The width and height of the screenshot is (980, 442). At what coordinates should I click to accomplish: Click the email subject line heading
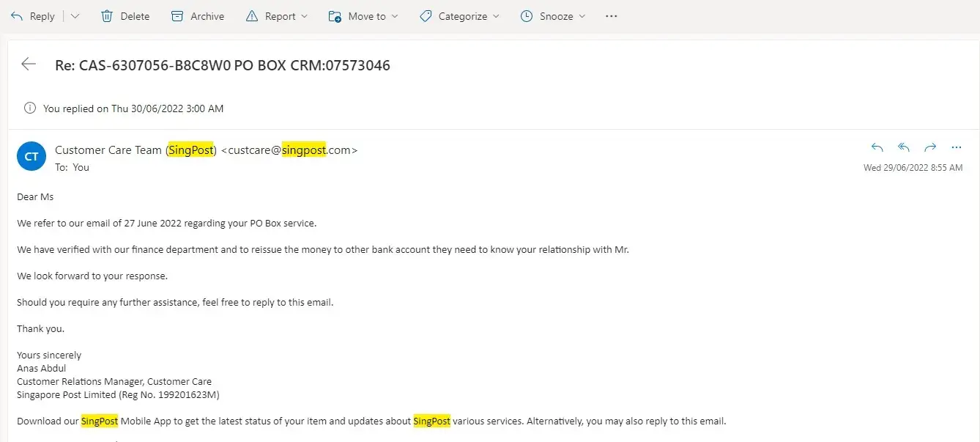click(x=223, y=65)
